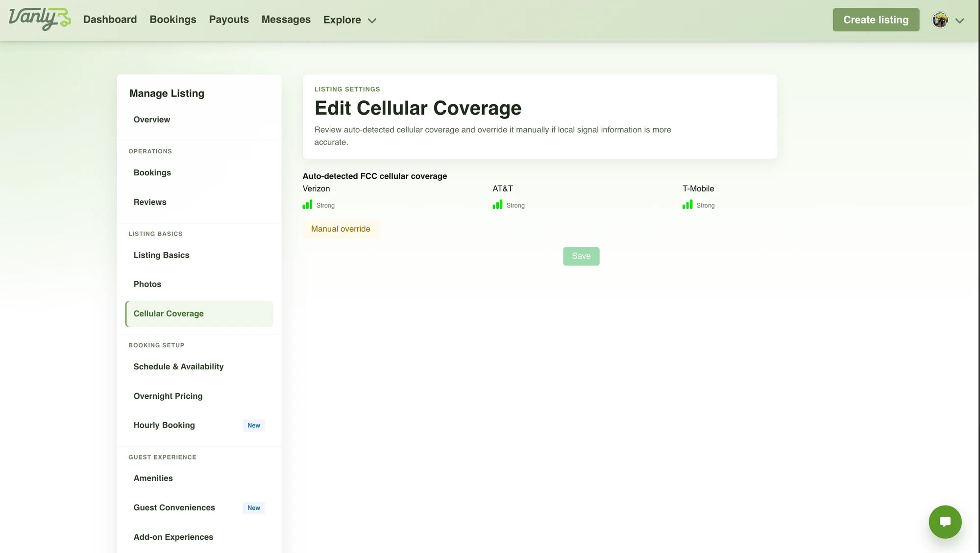The height and width of the screenshot is (553, 980).
Task: Save the cellular coverage settings
Action: point(581,256)
